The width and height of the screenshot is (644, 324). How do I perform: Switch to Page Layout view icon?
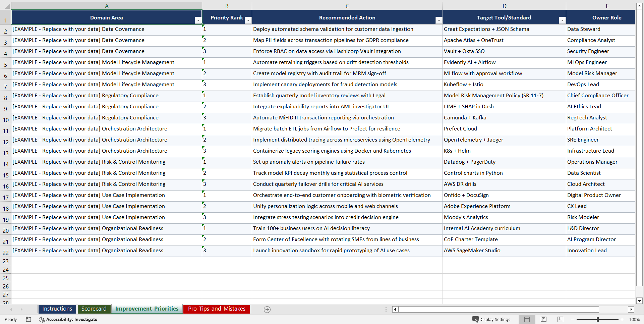click(x=543, y=319)
